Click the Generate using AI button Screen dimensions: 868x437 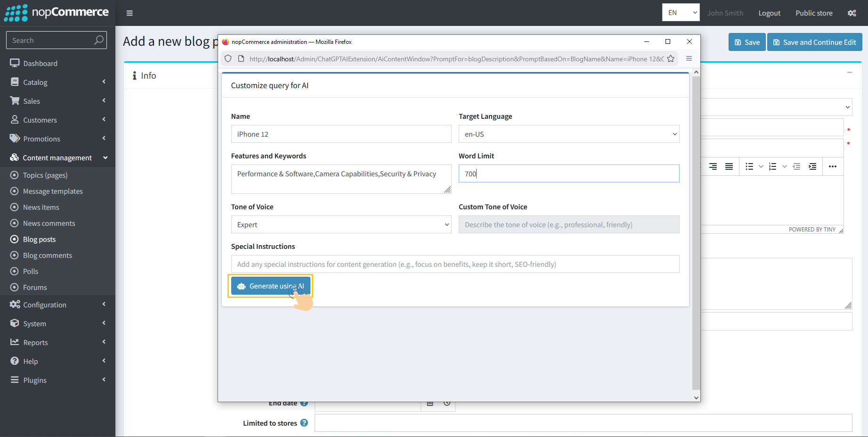coord(270,286)
